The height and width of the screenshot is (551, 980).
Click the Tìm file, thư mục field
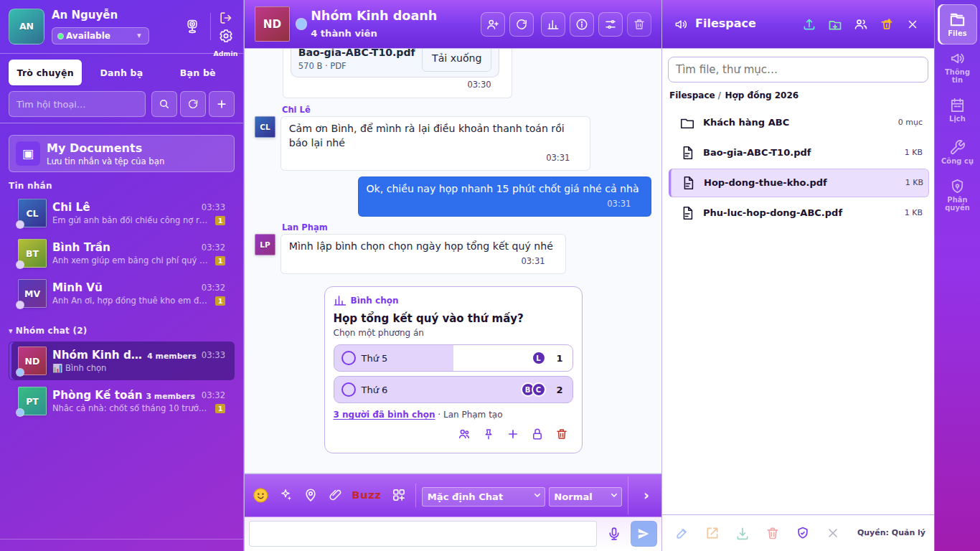[798, 70]
